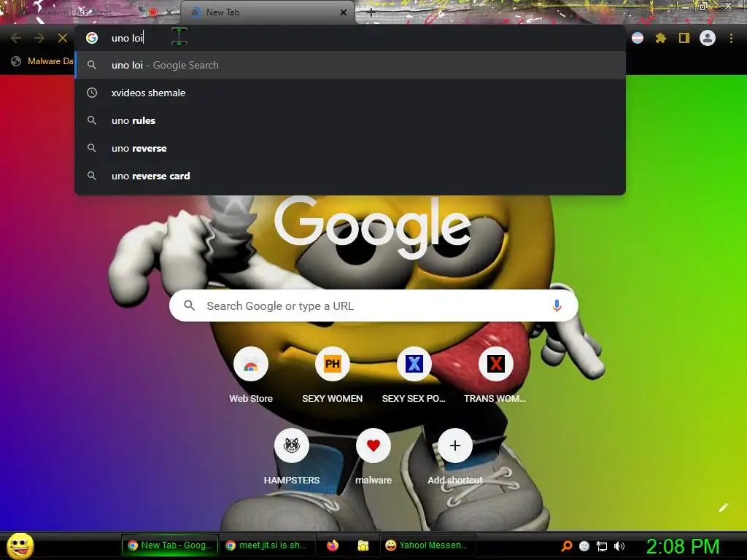Close the New Tab tab
This screenshot has height=560, width=747.
pos(344,13)
